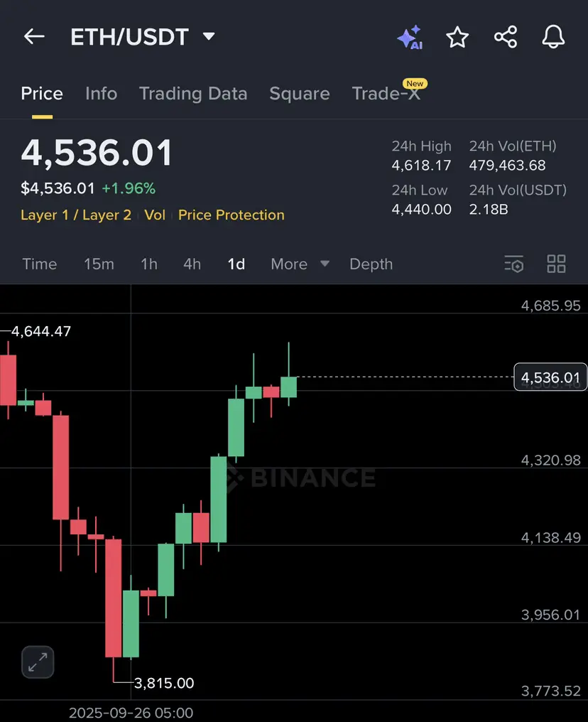The width and height of the screenshot is (588, 722).
Task: Select the 1d timeframe
Action: (236, 264)
